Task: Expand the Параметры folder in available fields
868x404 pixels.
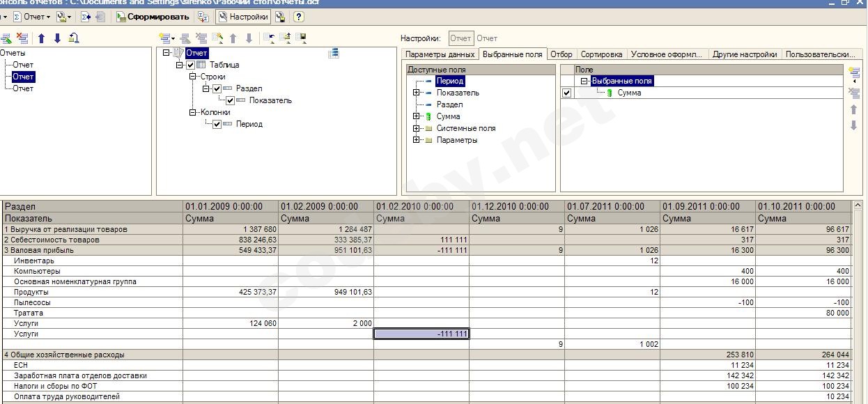Action: [x=416, y=140]
